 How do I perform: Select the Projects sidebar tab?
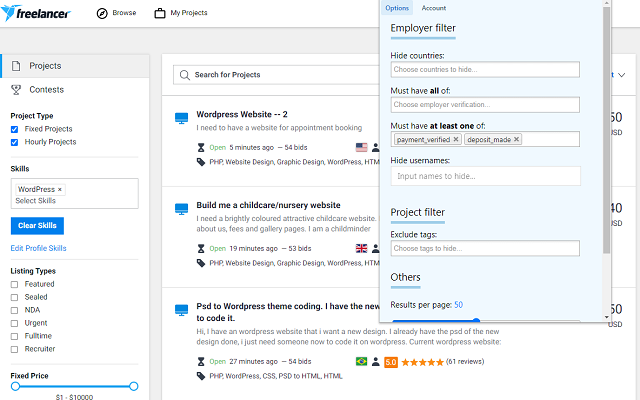[x=45, y=66]
